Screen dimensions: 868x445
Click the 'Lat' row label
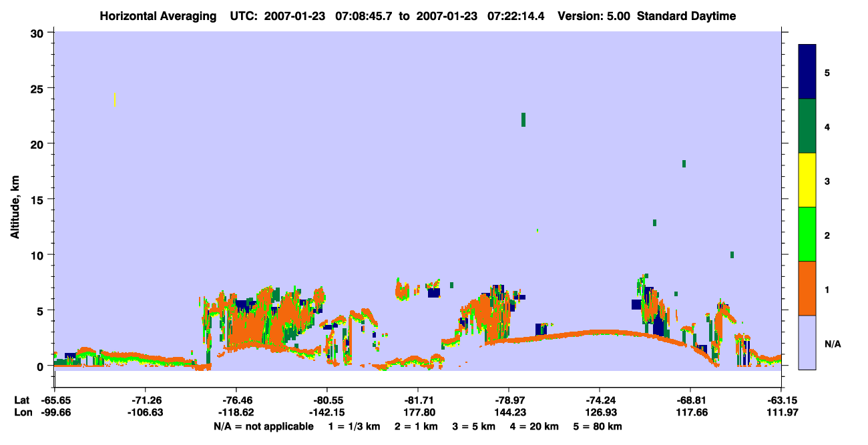coord(21,400)
